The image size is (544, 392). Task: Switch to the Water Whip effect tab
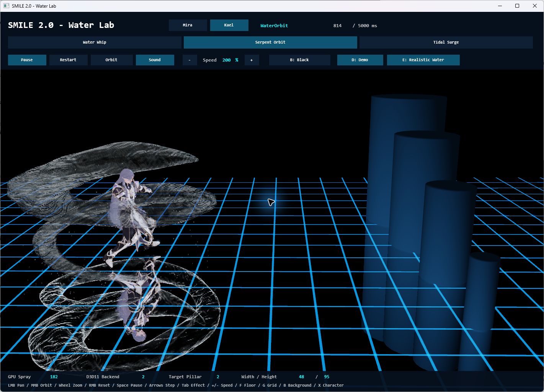[95, 42]
